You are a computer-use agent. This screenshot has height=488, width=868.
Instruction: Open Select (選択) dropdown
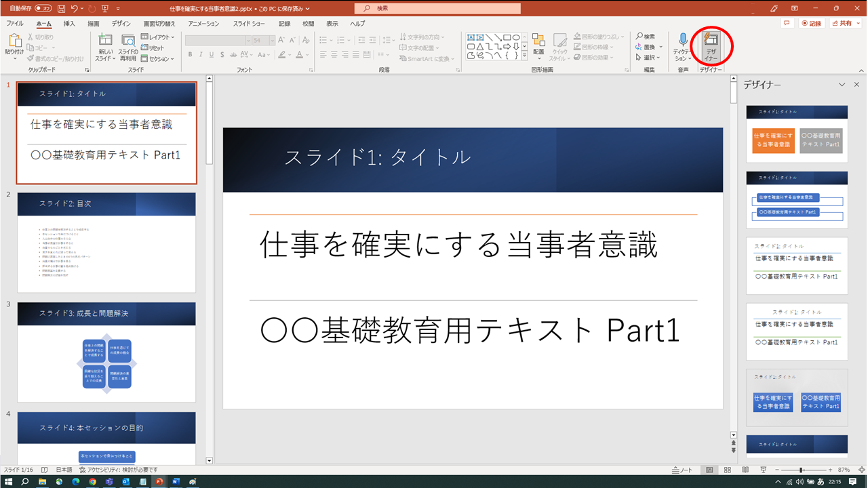(x=649, y=58)
